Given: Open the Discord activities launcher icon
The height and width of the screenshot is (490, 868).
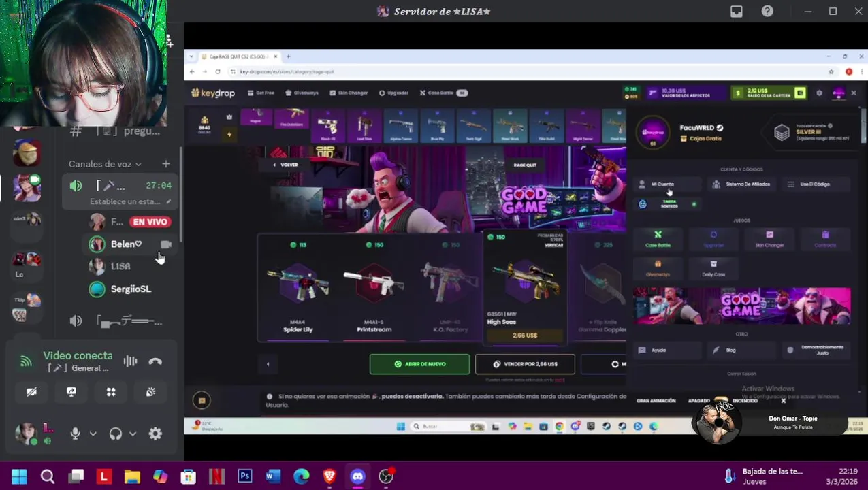Looking at the screenshot, I should coord(111,392).
